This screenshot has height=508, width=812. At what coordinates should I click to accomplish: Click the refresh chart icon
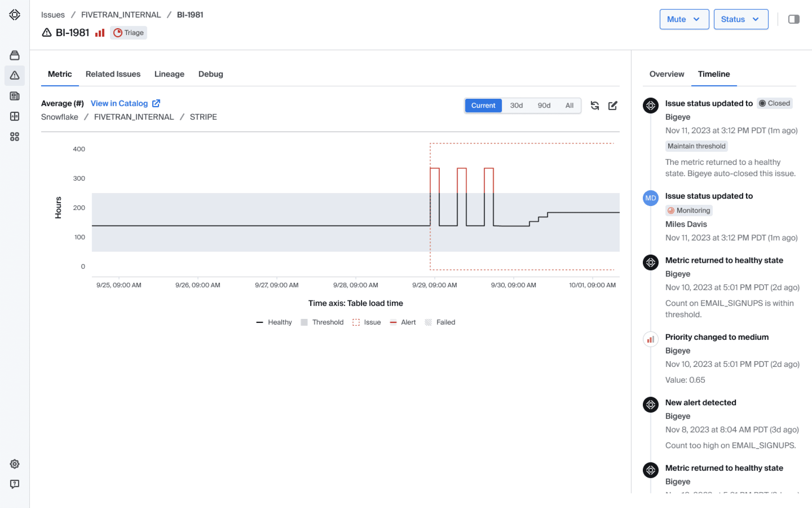(595, 105)
